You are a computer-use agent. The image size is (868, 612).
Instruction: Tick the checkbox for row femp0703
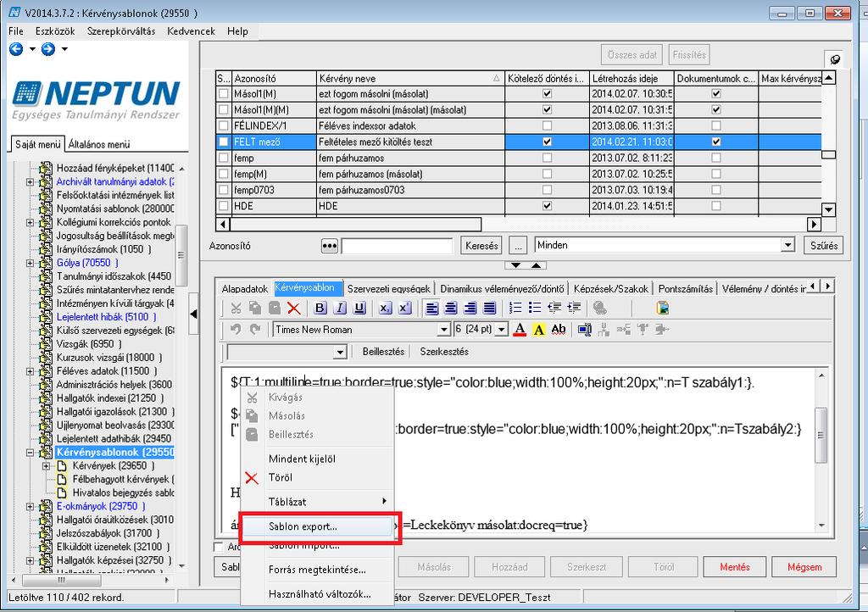pyautogui.click(x=223, y=191)
